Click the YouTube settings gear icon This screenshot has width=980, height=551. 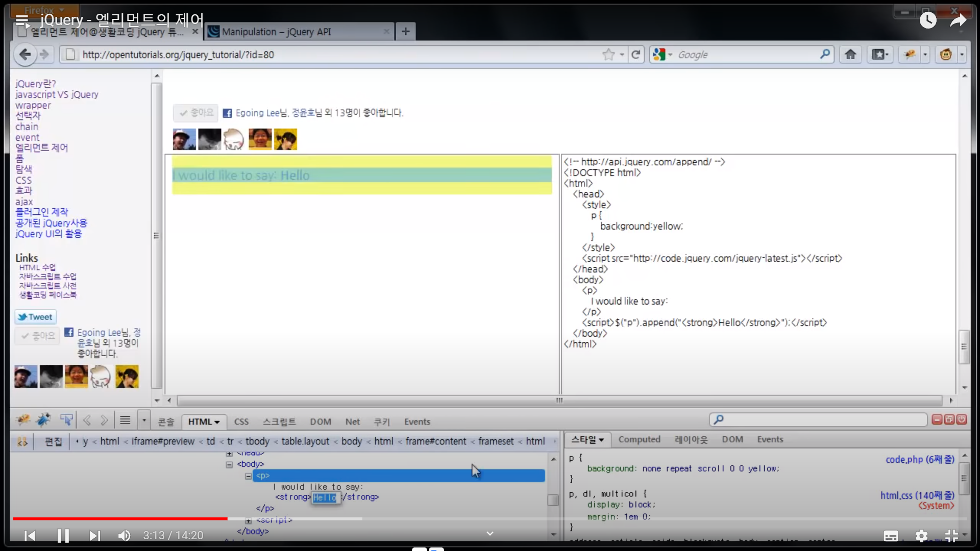click(921, 536)
